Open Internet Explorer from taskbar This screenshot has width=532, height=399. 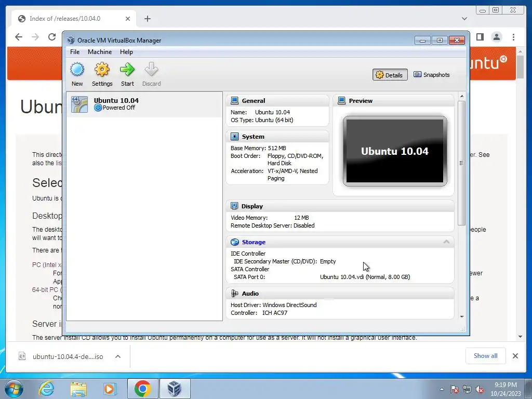[46, 389]
